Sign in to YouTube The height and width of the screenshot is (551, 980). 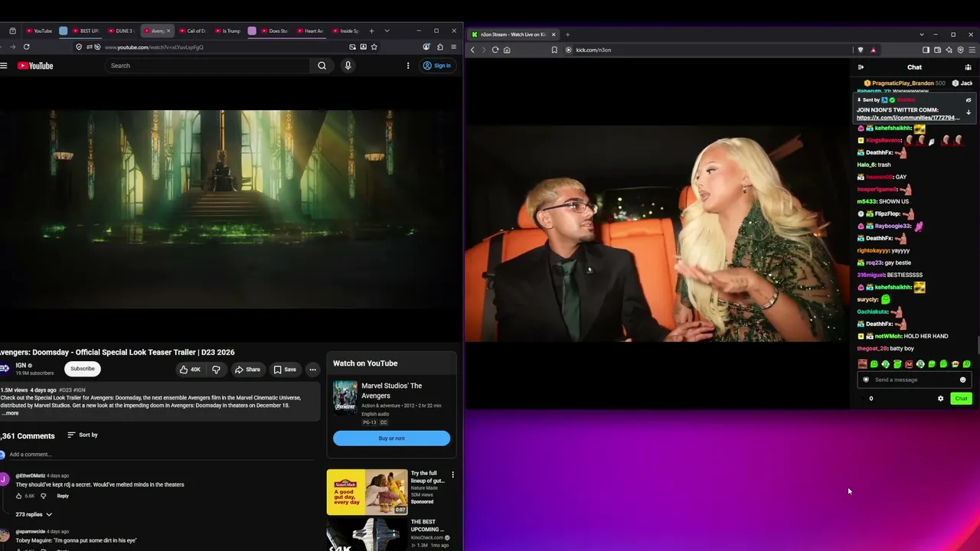[x=437, y=66]
